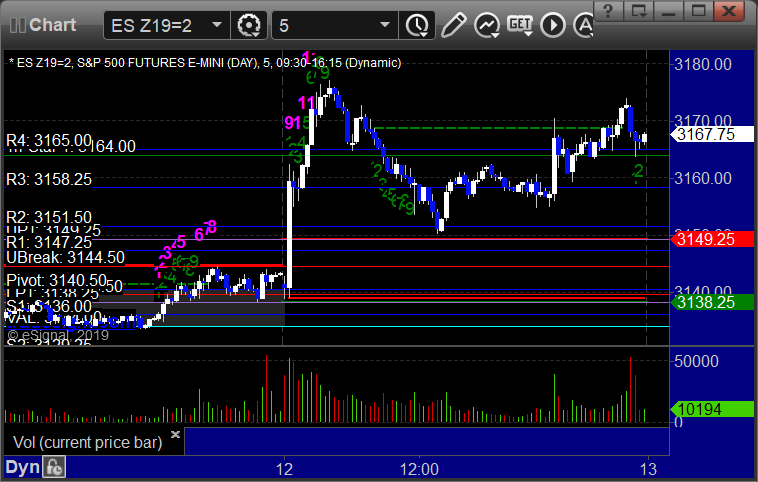
Task: Open the studies chart-line icon
Action: coord(486,25)
